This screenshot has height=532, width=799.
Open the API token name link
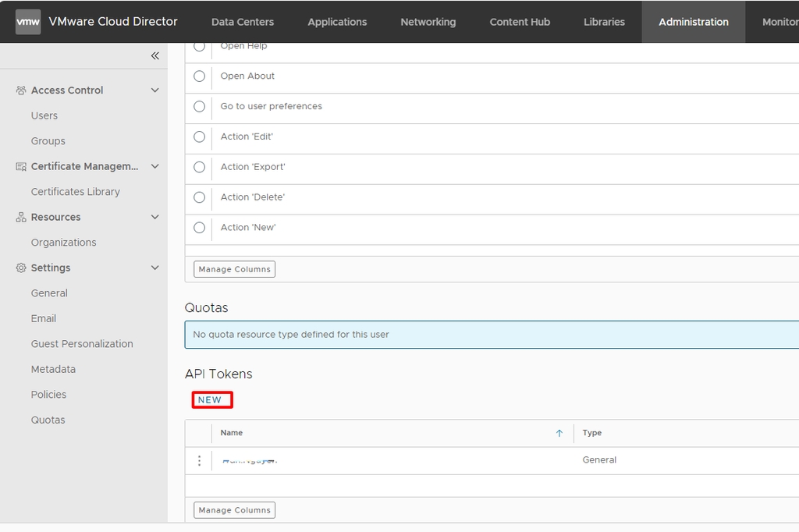[249, 461]
